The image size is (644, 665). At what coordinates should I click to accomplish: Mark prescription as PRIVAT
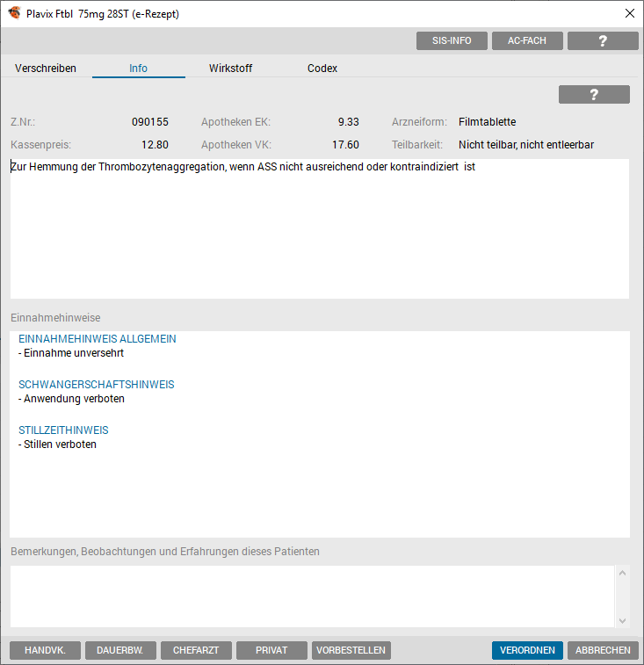coord(271,650)
